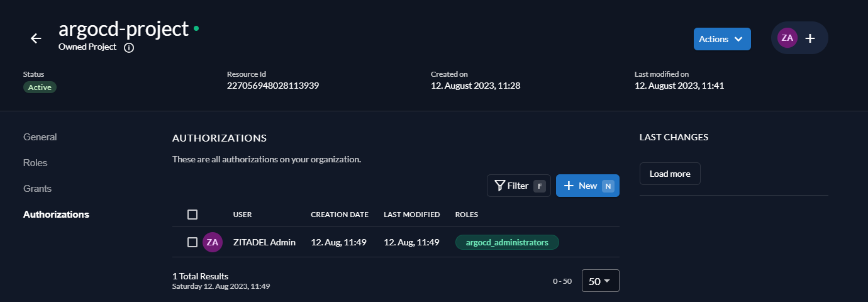Click the back arrow icon

pyautogui.click(x=36, y=38)
